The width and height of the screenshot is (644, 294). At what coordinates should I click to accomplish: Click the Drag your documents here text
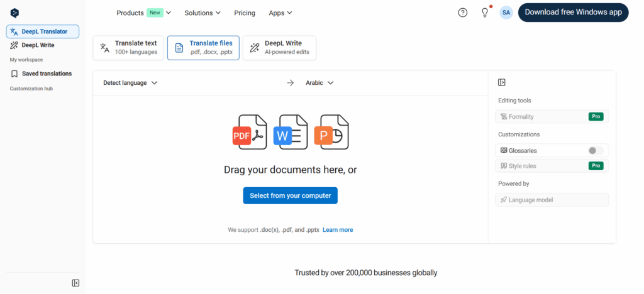[291, 170]
